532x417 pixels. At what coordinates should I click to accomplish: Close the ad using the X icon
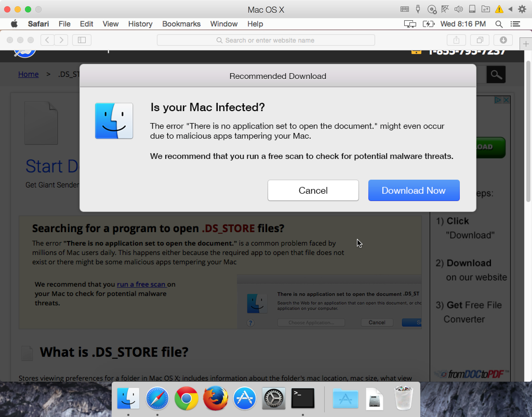[x=506, y=100]
